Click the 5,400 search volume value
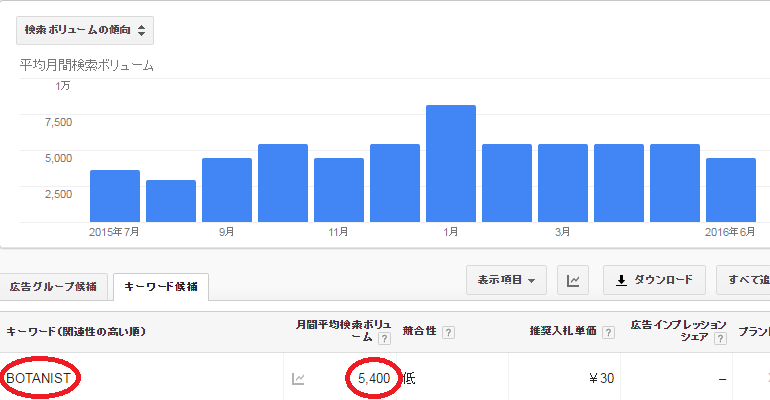The width and height of the screenshot is (770, 400). click(374, 378)
